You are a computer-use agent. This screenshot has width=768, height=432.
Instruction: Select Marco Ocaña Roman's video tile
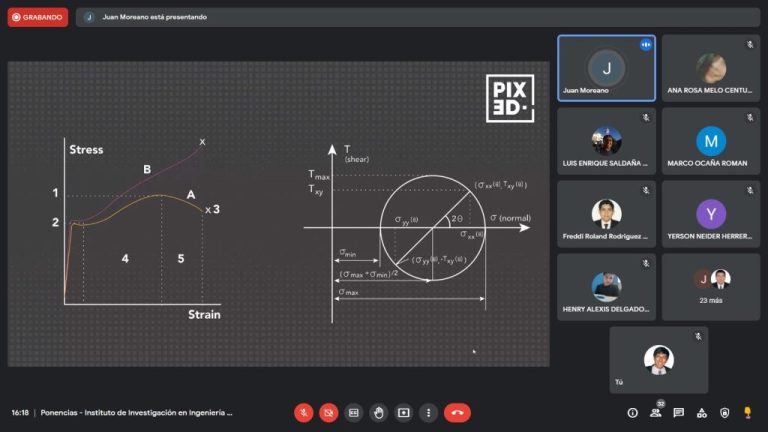coord(711,141)
